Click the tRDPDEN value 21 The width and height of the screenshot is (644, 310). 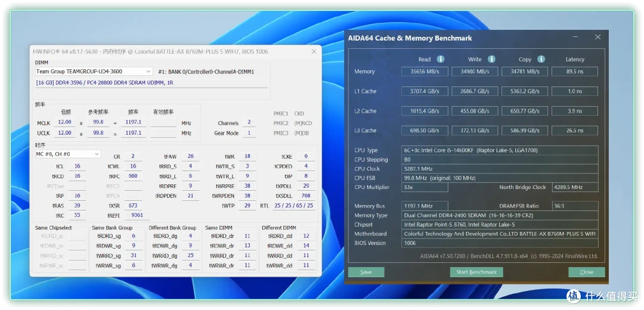(191, 196)
